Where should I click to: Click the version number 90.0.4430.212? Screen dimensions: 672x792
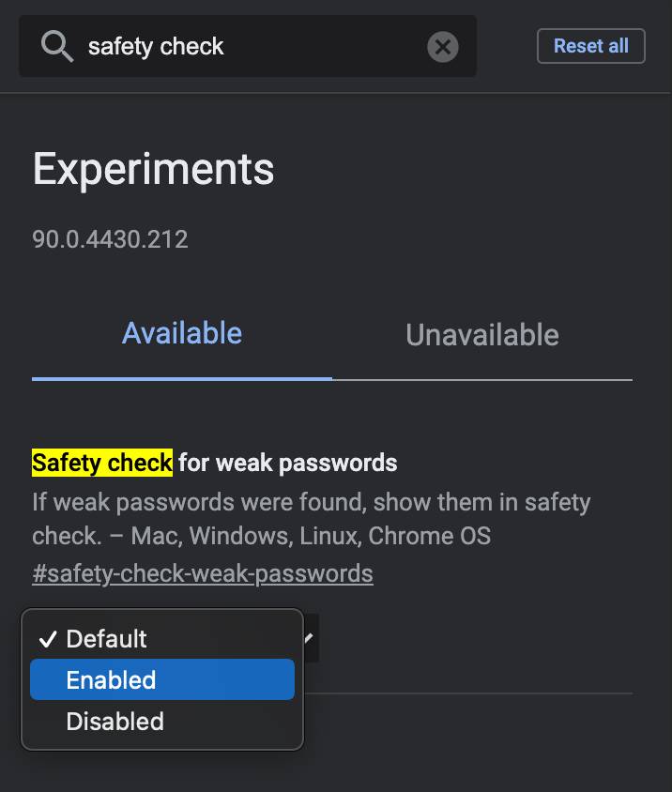coord(110,239)
